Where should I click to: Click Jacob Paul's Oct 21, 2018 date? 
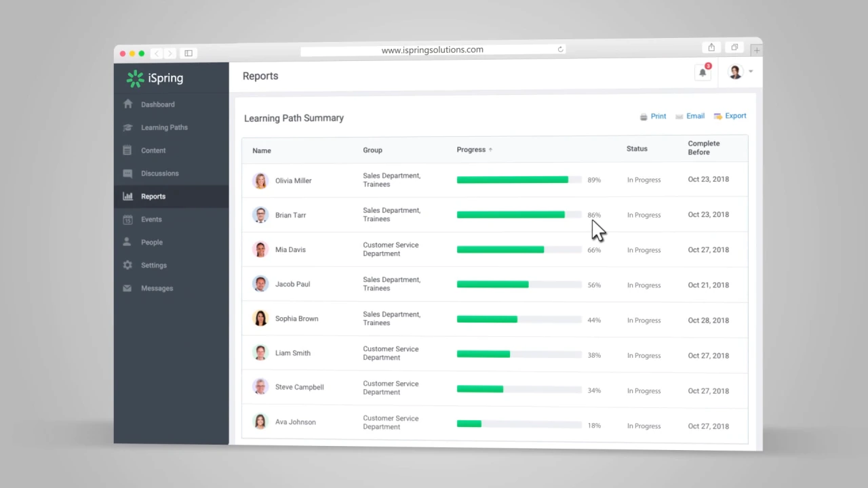(708, 285)
